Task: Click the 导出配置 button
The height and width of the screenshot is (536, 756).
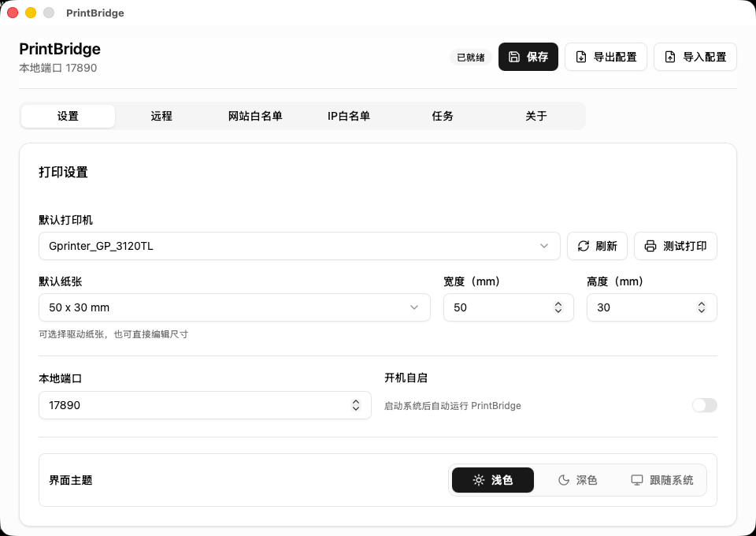Action: [606, 57]
